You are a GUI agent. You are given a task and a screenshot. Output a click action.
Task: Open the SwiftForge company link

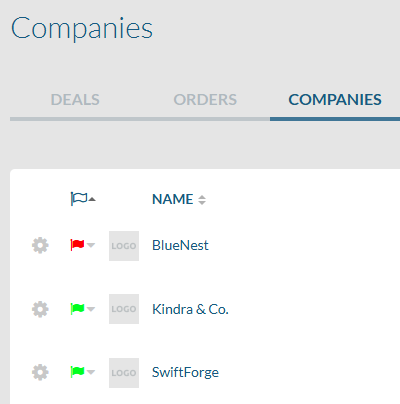[x=185, y=372]
